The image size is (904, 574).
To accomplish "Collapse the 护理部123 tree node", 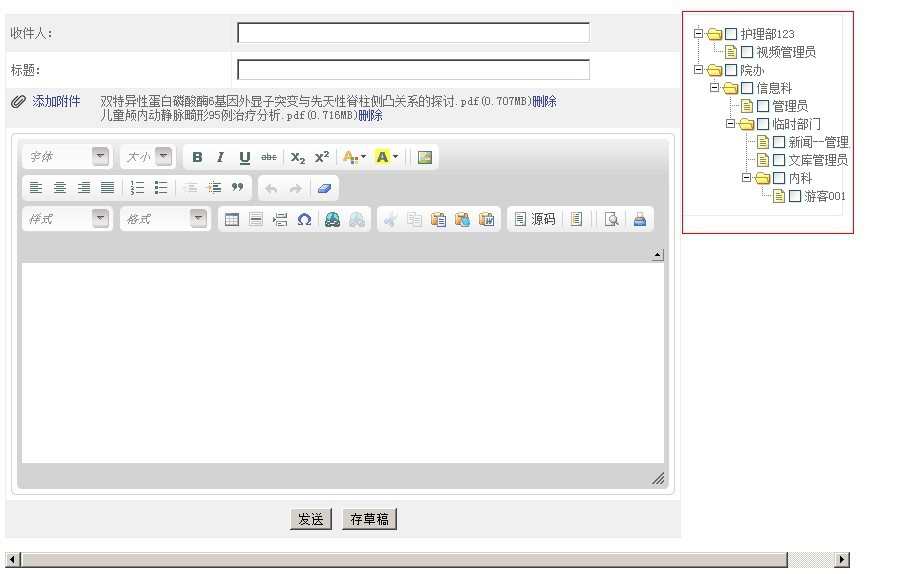I will coord(698,33).
